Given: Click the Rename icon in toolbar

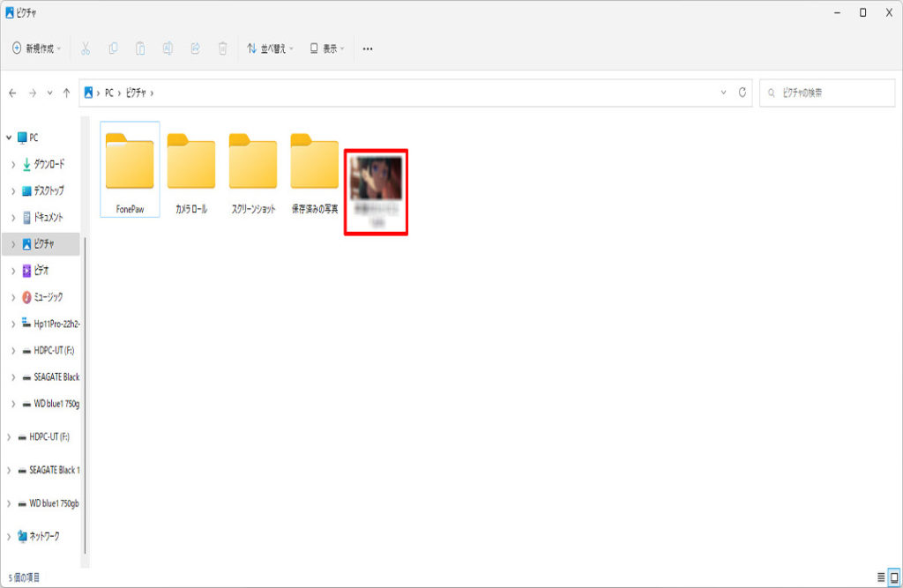Looking at the screenshot, I should point(168,48).
